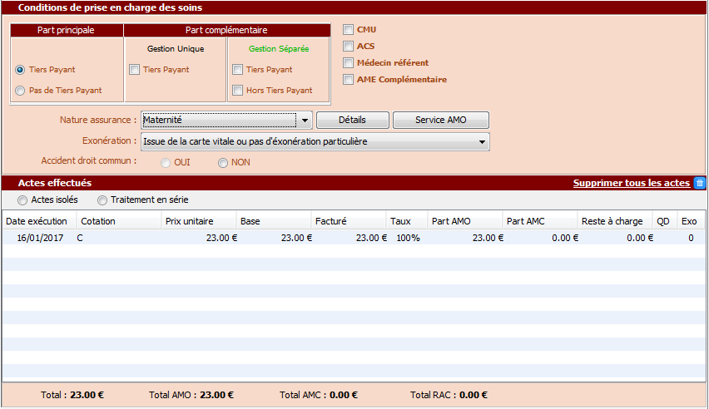Tick the CMU checkbox

348,30
